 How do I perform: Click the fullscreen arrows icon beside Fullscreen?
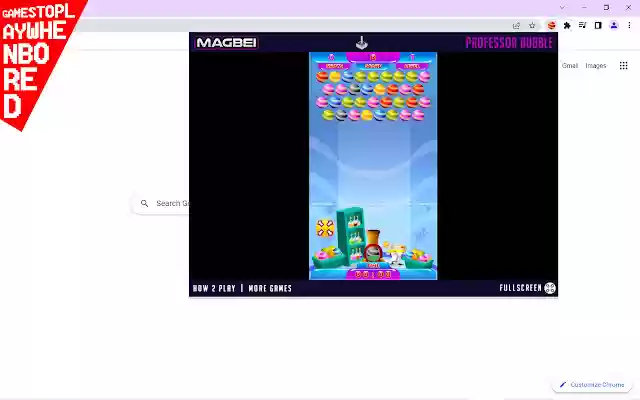point(550,288)
